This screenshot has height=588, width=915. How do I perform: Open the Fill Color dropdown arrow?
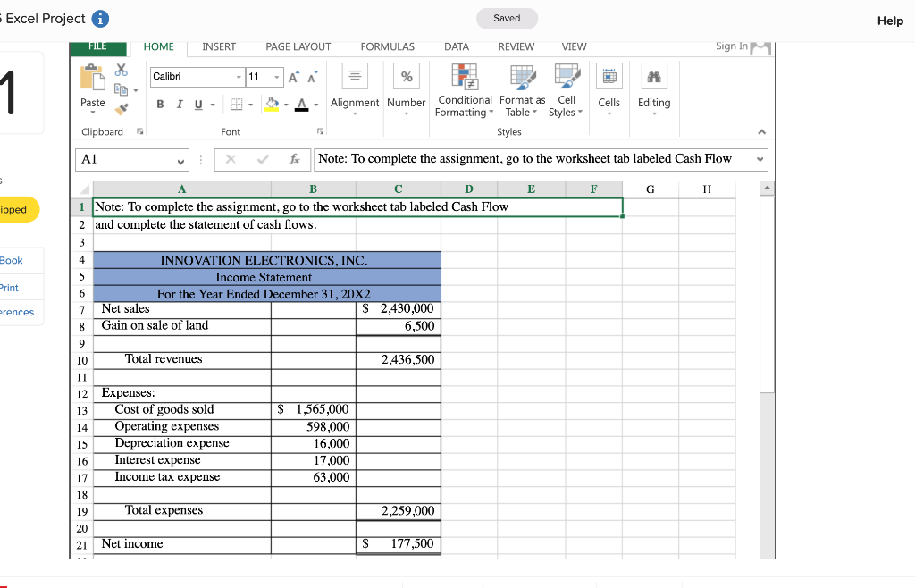[x=287, y=105]
